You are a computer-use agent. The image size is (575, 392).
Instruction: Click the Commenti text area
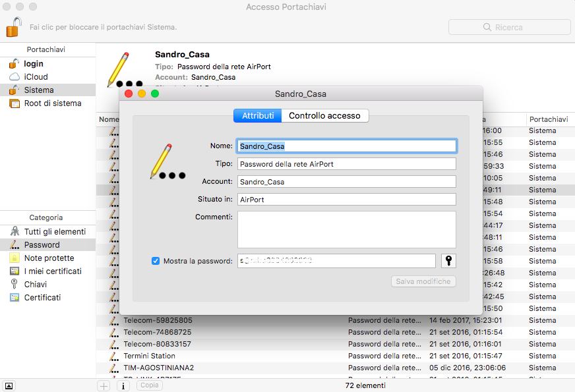pos(347,230)
